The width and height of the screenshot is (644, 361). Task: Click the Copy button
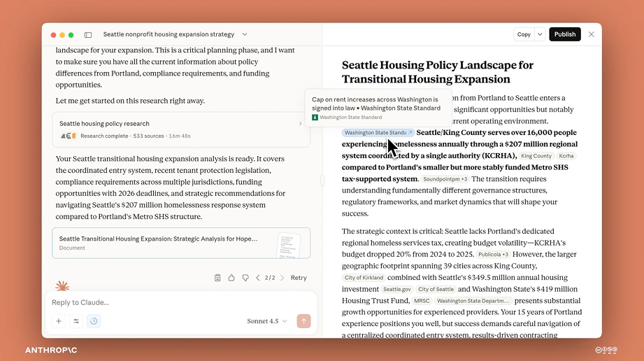[x=524, y=34]
